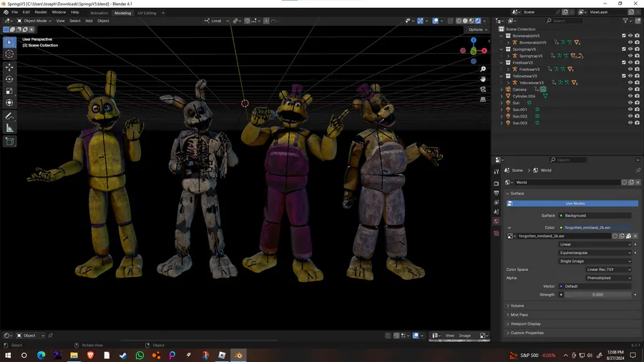The height and width of the screenshot is (362, 644).
Task: Open the Render menu
Action: (x=41, y=12)
